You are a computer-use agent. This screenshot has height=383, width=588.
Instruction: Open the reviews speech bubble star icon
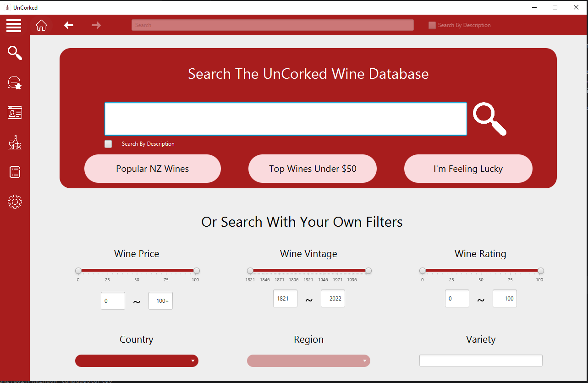(x=15, y=83)
